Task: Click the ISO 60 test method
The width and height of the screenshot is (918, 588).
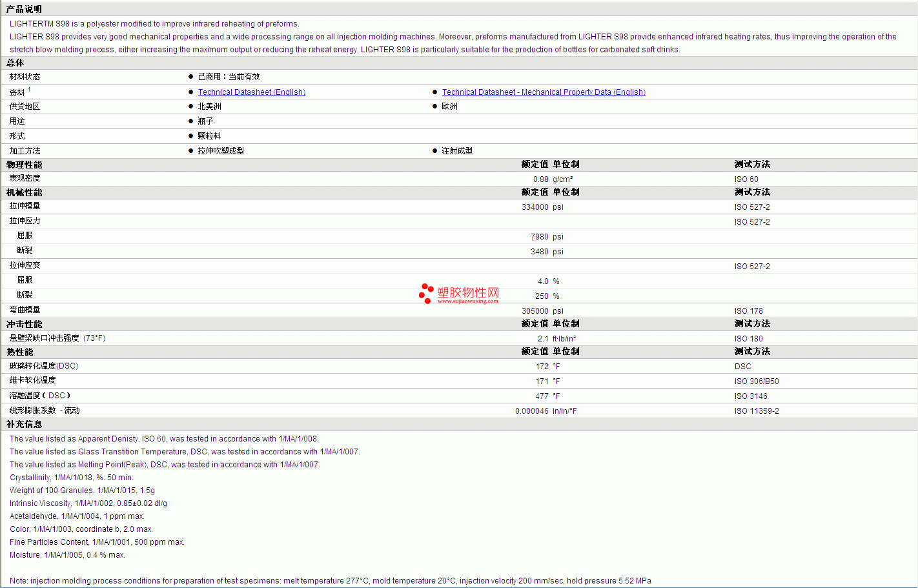Action: 746,179
